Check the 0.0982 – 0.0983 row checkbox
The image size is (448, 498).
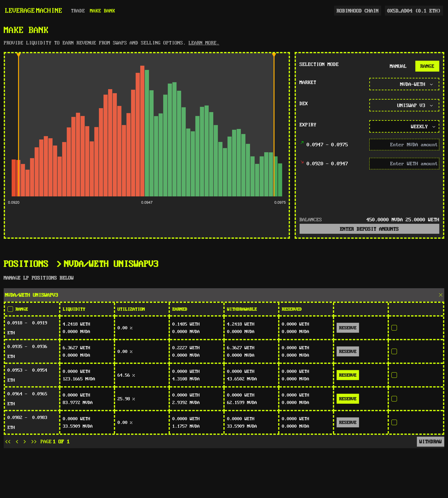(394, 422)
